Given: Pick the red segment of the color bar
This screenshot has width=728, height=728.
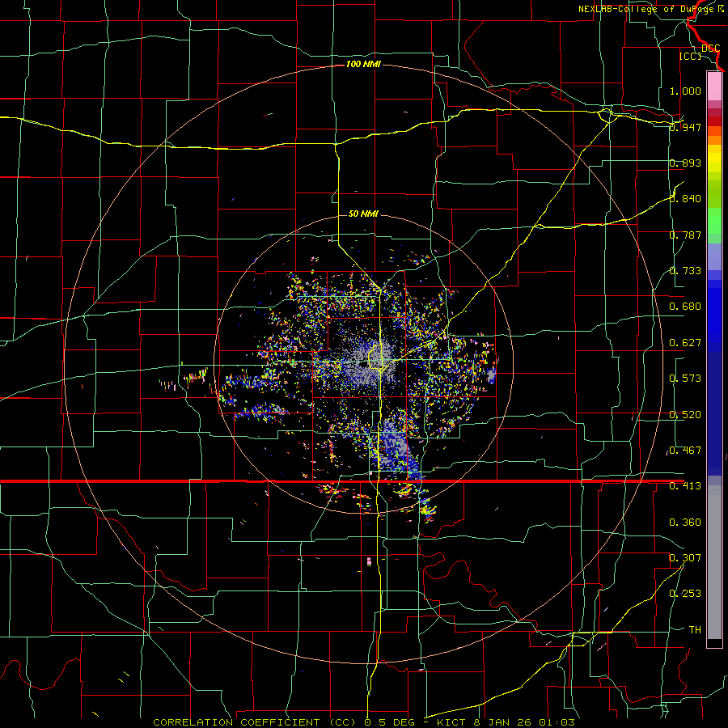Looking at the screenshot, I should 714,121.
